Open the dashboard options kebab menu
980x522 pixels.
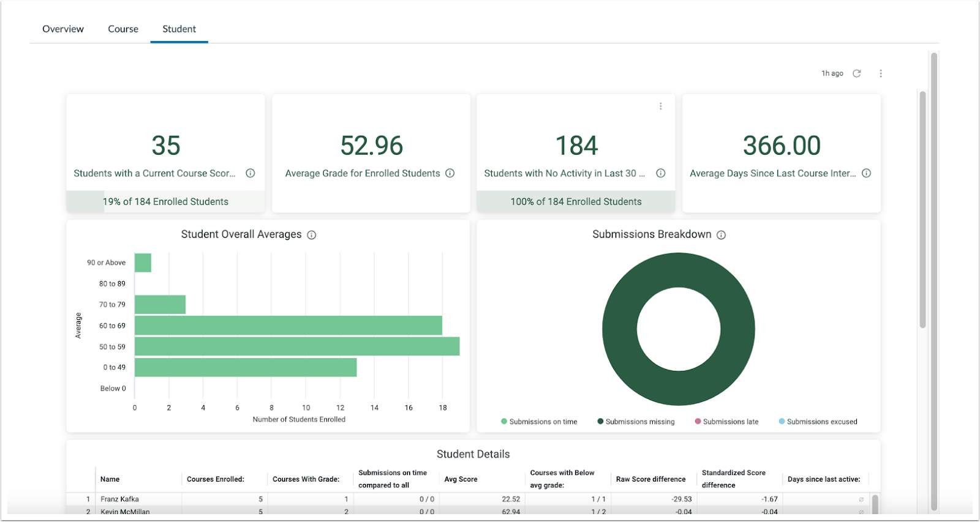point(881,73)
